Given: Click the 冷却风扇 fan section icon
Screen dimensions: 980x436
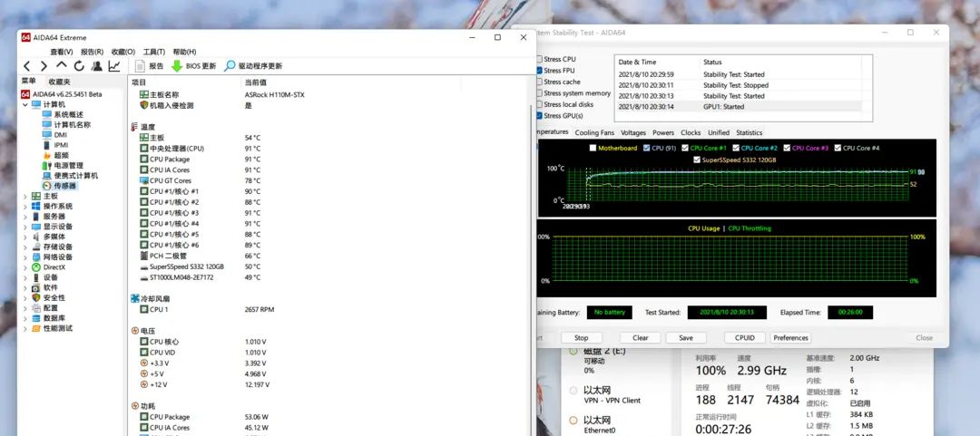Looking at the screenshot, I should 135,298.
